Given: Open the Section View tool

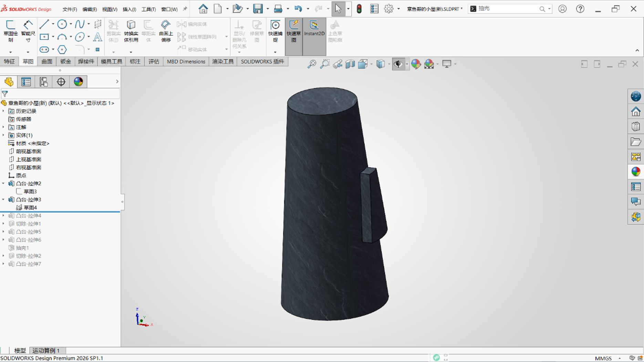Looking at the screenshot, I should click(350, 64).
